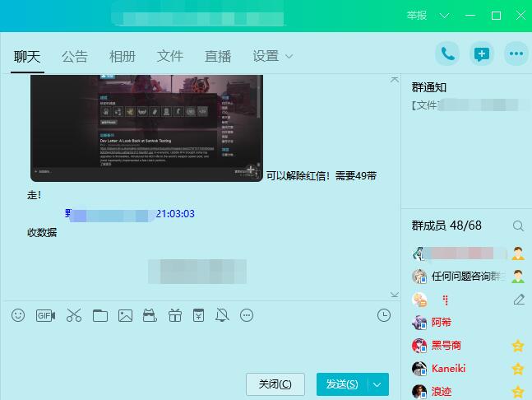Open more tools ellipsis circle icon
Screen dimensions: 532x400
247,315
